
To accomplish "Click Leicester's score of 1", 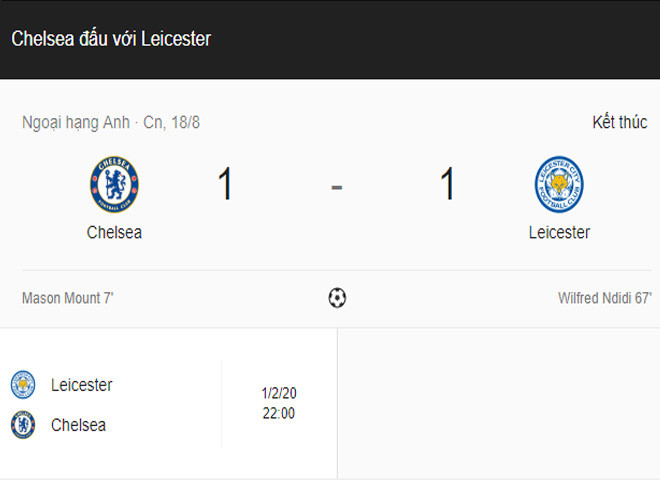I will pyautogui.click(x=447, y=185).
